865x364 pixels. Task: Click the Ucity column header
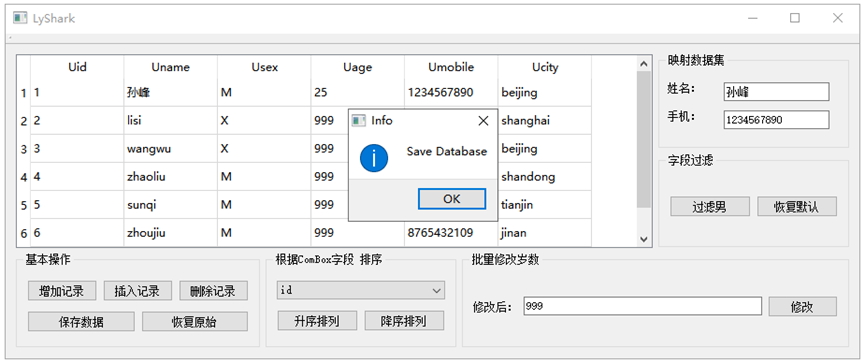pyautogui.click(x=545, y=67)
